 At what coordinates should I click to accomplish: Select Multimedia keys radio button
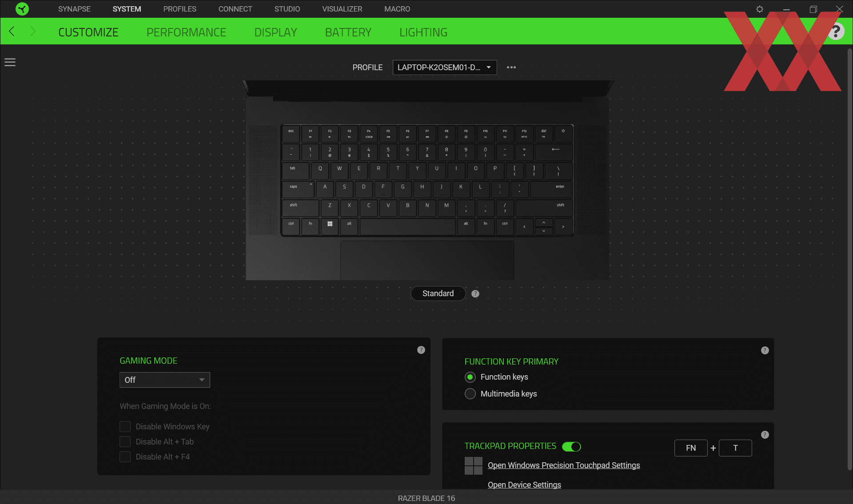pos(470,393)
